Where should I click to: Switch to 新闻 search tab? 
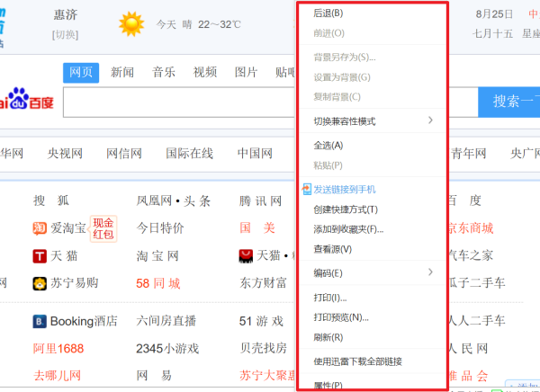[x=122, y=73]
